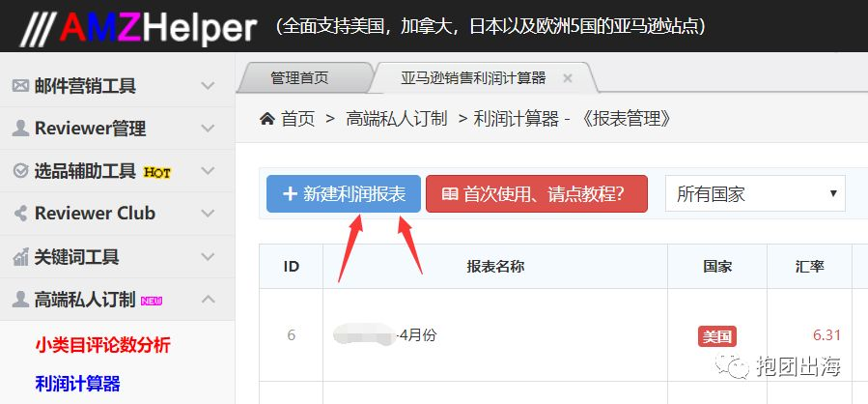The image size is (868, 404).
Task: Open 利润计算器 sidebar link
Action: tap(77, 384)
